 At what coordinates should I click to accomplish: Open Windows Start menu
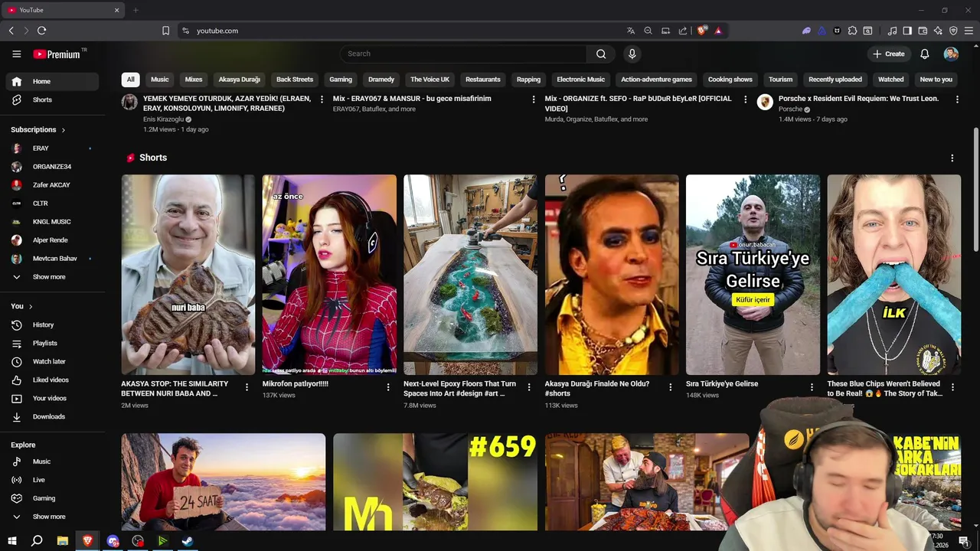(12, 541)
